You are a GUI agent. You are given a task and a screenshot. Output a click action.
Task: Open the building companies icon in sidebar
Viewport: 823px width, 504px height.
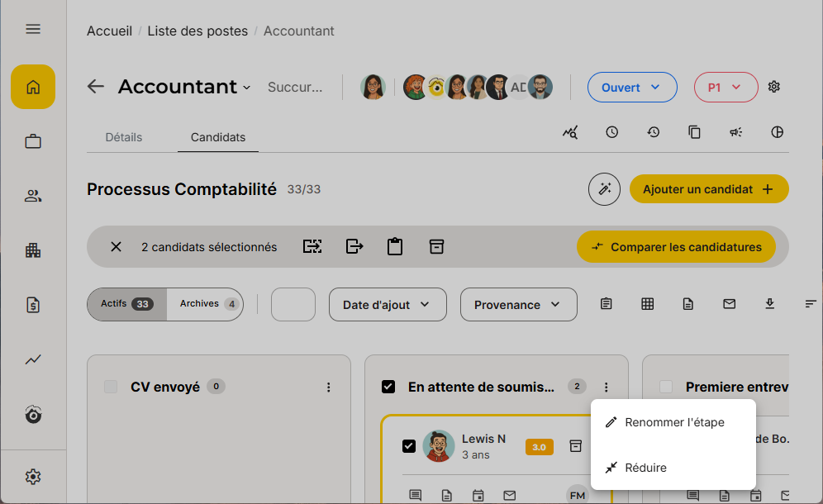click(x=33, y=250)
